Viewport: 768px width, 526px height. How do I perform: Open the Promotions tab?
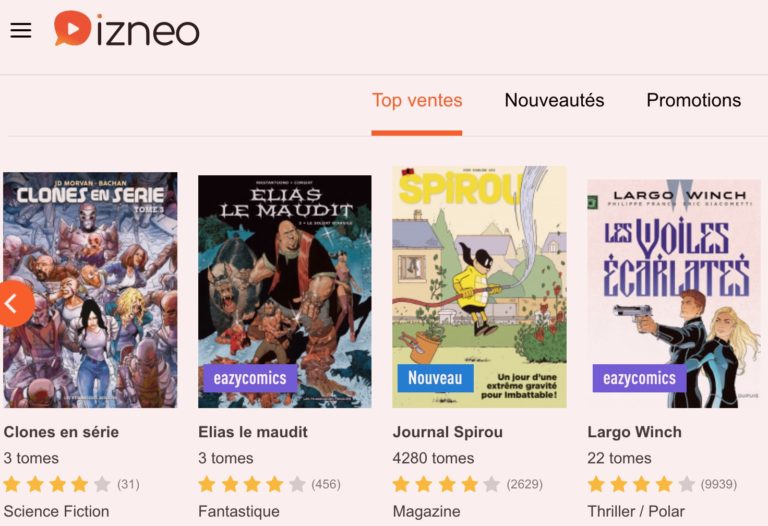693,100
